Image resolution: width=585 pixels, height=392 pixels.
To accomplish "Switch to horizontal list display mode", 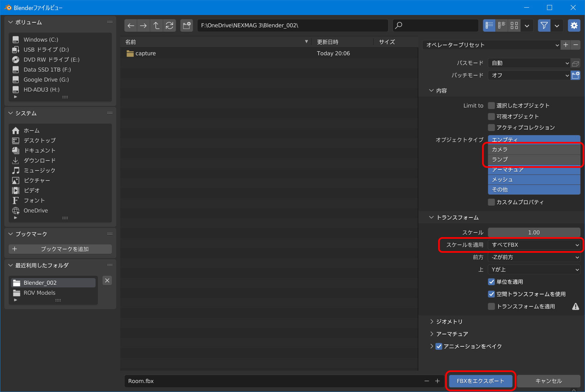I will click(502, 26).
